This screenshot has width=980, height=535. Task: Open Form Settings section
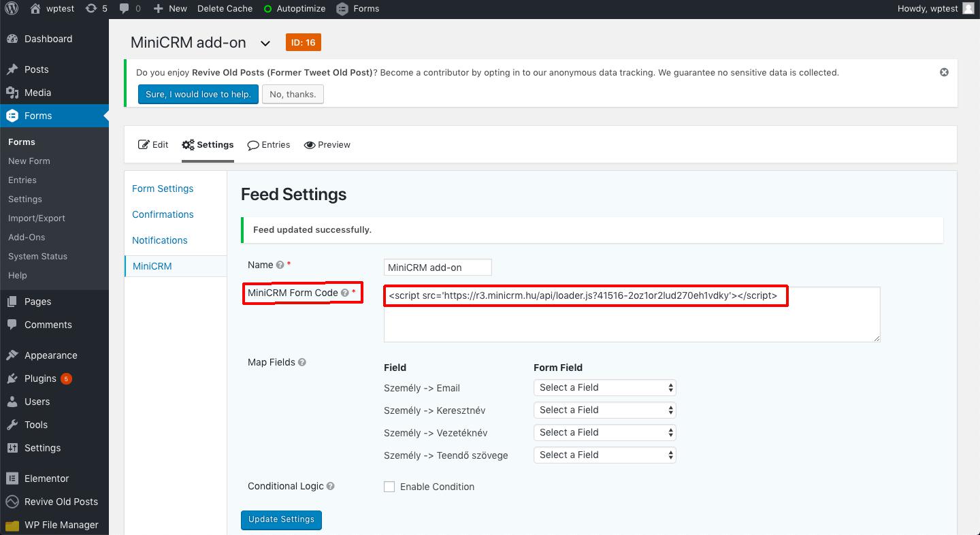[163, 189]
